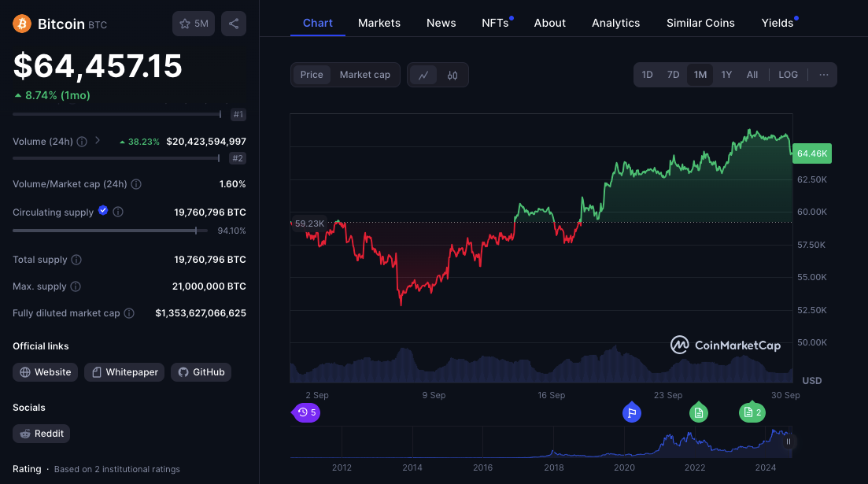Click the purple history marker with 5
Image resolution: width=868 pixels, height=484 pixels.
(x=307, y=412)
